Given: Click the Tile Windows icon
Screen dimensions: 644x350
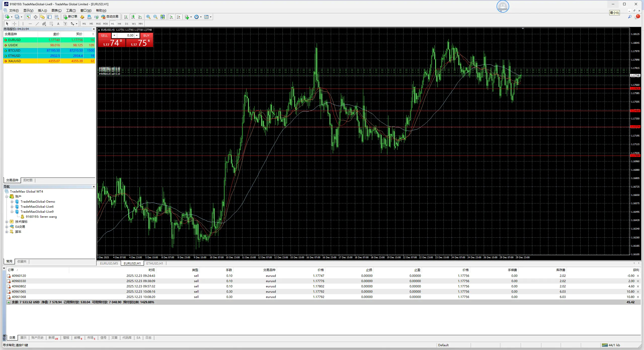Looking at the screenshot, I should click(163, 17).
